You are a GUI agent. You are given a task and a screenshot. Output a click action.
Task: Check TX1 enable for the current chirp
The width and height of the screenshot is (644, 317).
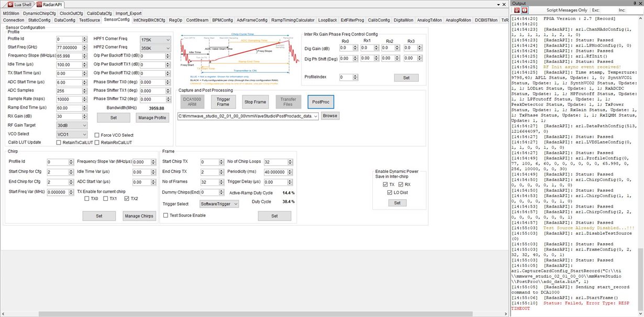pos(105,199)
